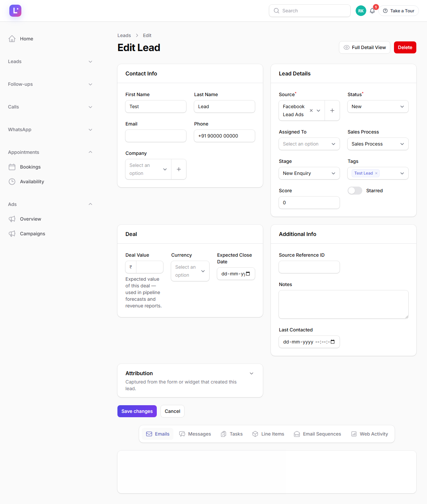Open the Currency dropdown

[190, 271]
